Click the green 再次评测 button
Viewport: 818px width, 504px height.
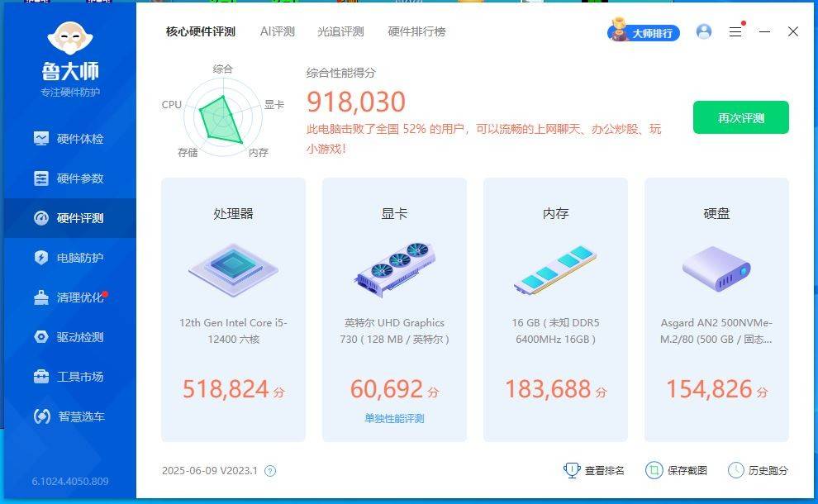[741, 117]
